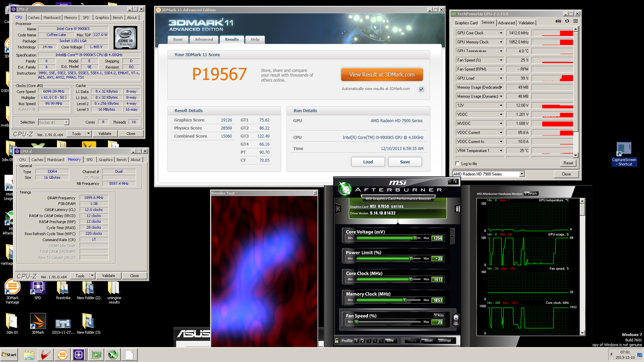The width and height of the screenshot is (644, 362).
Task: Open the CaptureScreen Shortcut icon
Action: (624, 154)
